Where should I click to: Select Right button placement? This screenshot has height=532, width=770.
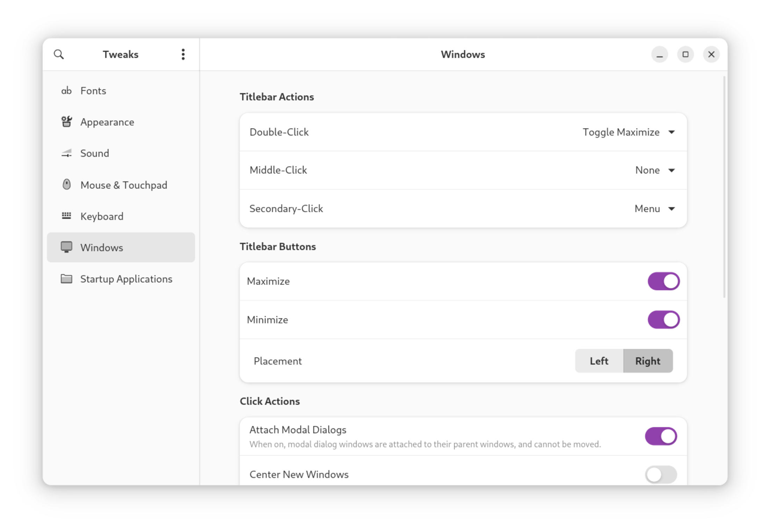coord(647,361)
